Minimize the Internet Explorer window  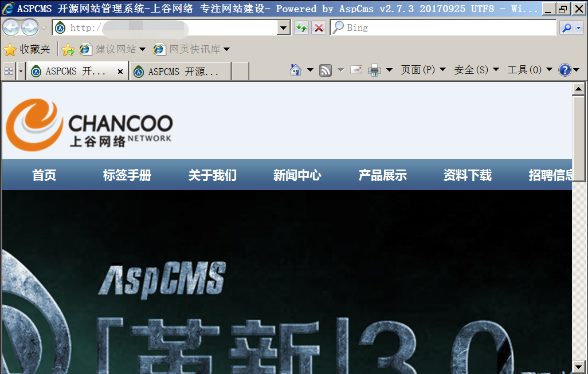click(548, 9)
